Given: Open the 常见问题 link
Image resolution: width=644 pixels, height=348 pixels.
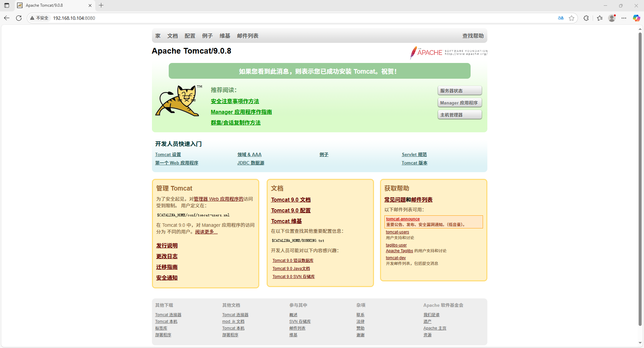Looking at the screenshot, I should [395, 200].
